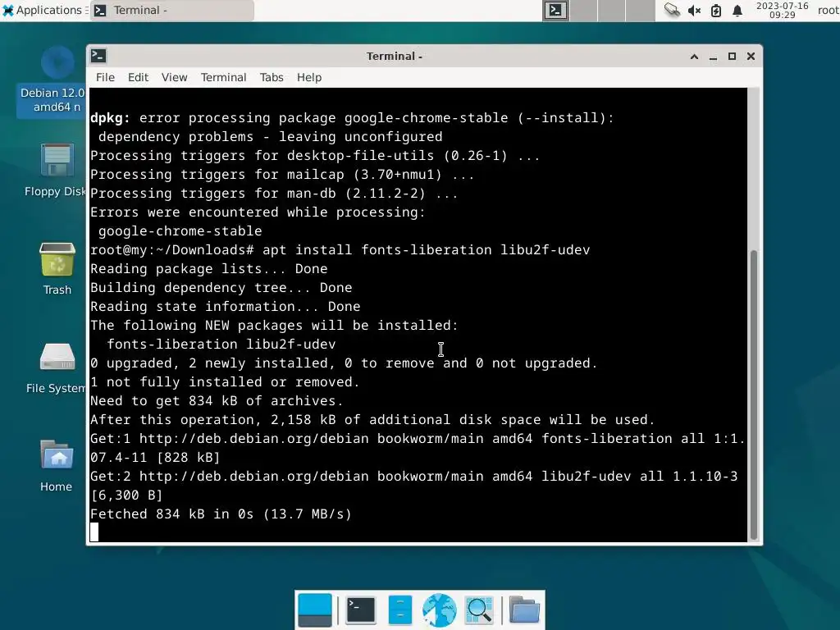
Task: Click the 'dpkg: error processing package' line
Action: coord(352,118)
